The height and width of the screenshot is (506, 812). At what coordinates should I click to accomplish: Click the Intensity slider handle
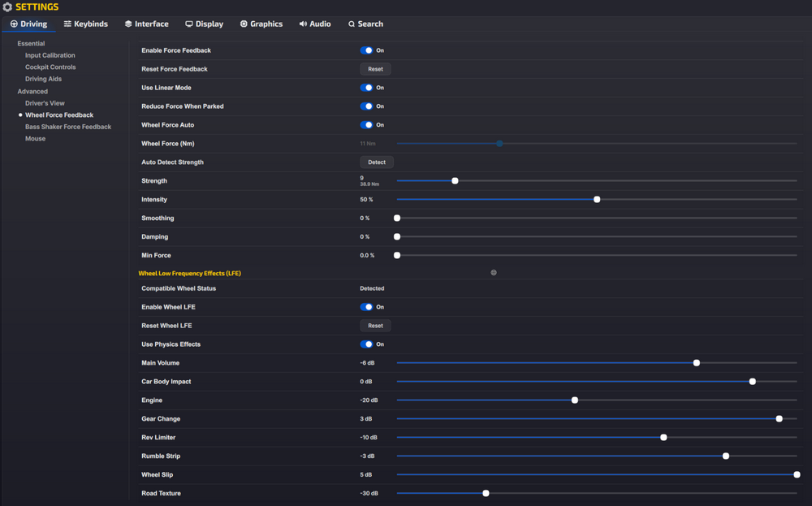point(597,200)
